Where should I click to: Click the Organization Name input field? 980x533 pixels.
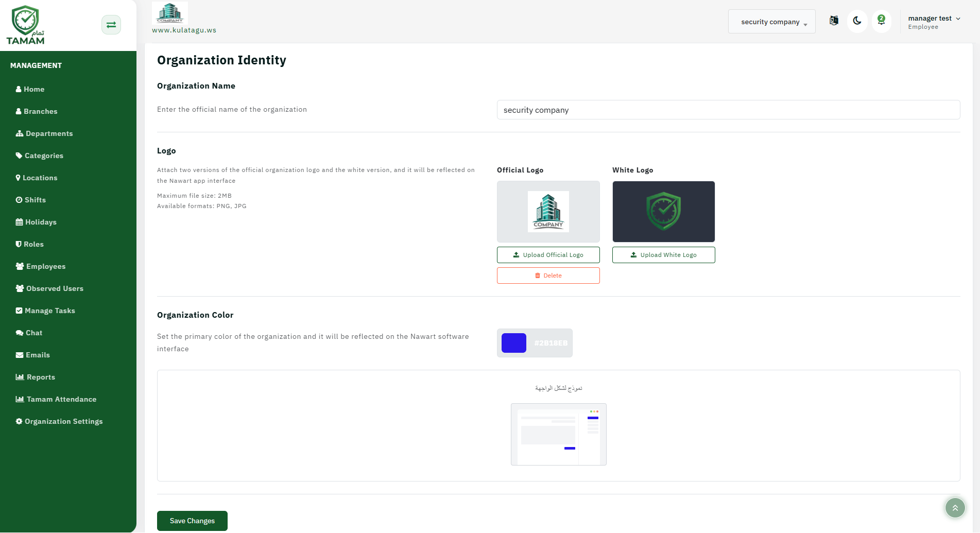coord(728,110)
